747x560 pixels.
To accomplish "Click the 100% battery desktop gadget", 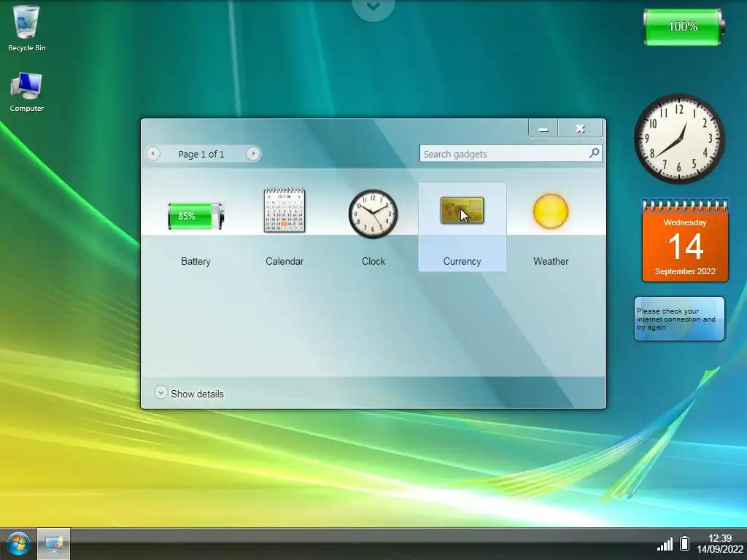I will click(683, 27).
